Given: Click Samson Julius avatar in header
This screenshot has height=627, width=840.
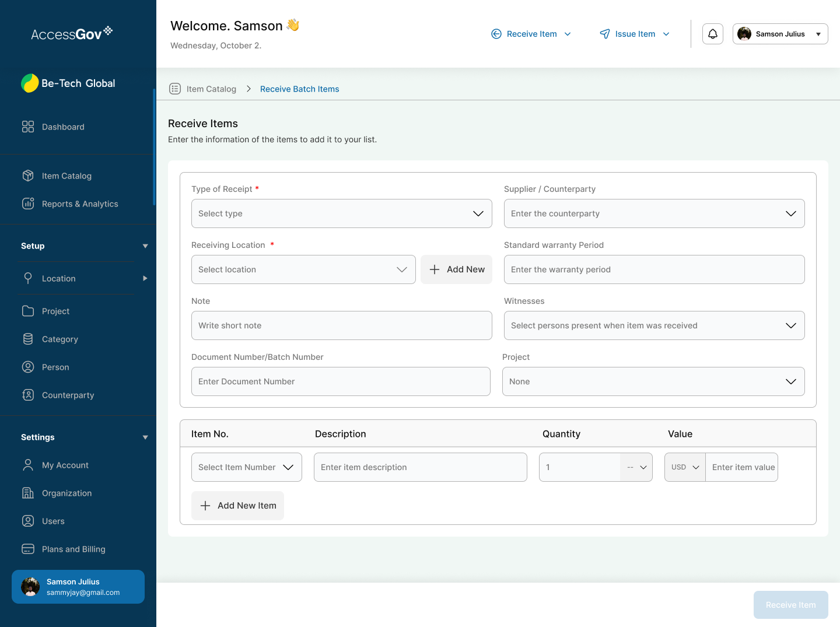Looking at the screenshot, I should coord(744,34).
